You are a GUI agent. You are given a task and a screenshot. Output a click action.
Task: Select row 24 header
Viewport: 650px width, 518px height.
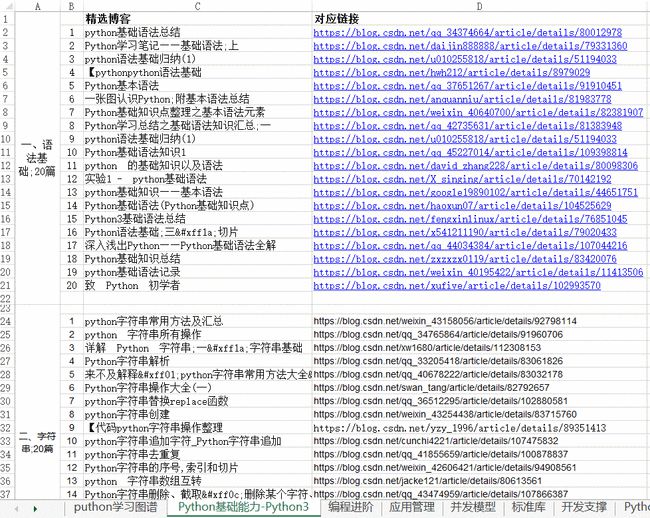click(x=6, y=322)
